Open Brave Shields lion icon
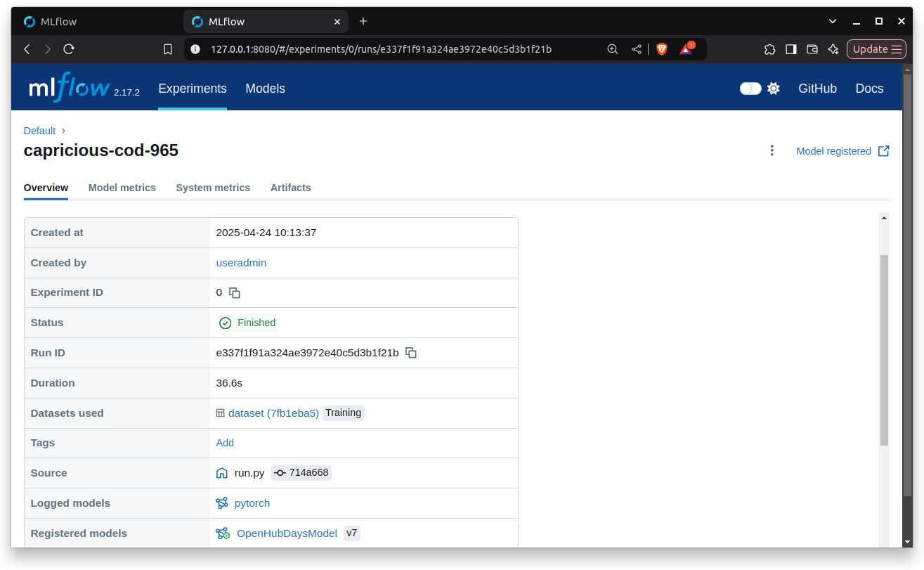 [661, 49]
